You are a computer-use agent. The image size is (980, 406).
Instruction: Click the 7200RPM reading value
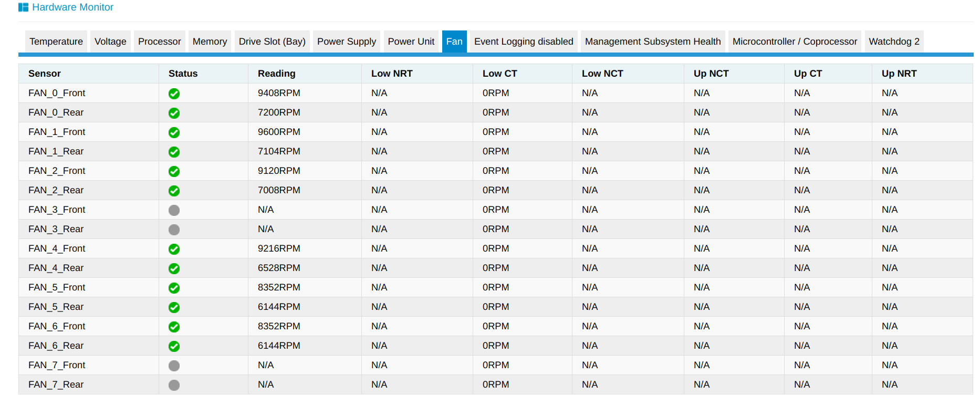(279, 112)
